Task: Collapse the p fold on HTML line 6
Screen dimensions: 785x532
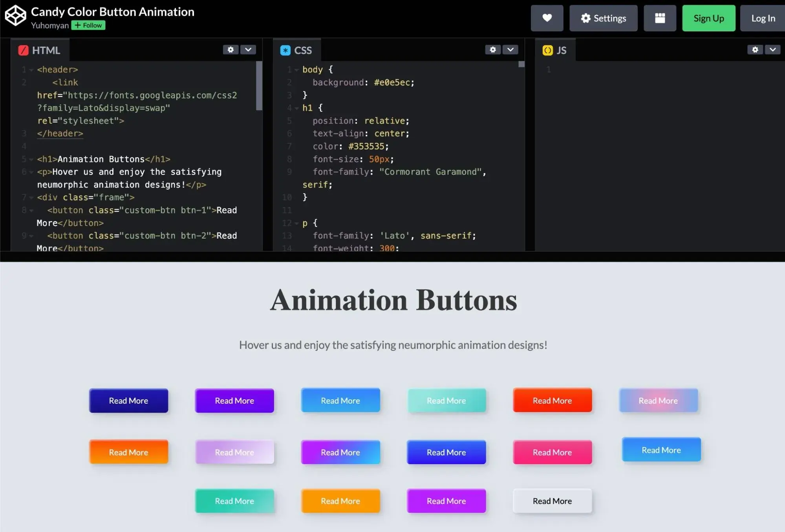Action: [x=31, y=172]
